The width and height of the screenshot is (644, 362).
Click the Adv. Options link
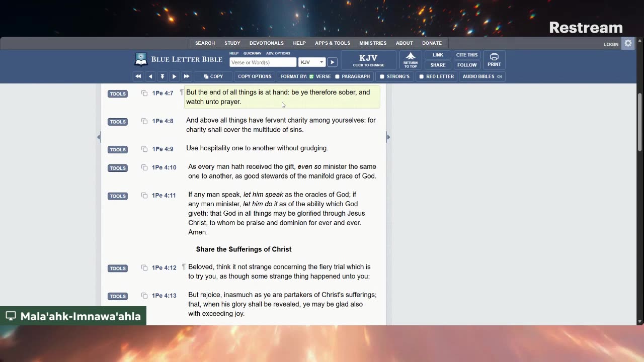coord(278,53)
